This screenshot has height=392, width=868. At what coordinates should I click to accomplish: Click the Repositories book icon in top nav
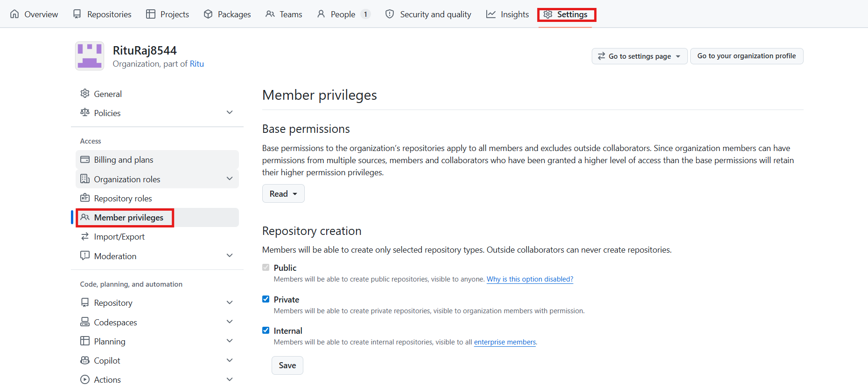77,14
